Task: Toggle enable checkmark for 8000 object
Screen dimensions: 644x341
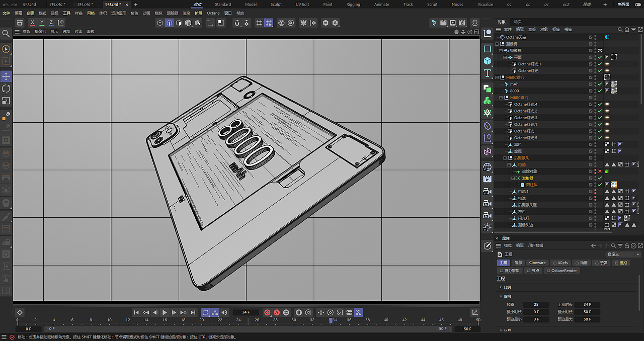Action: pos(600,91)
